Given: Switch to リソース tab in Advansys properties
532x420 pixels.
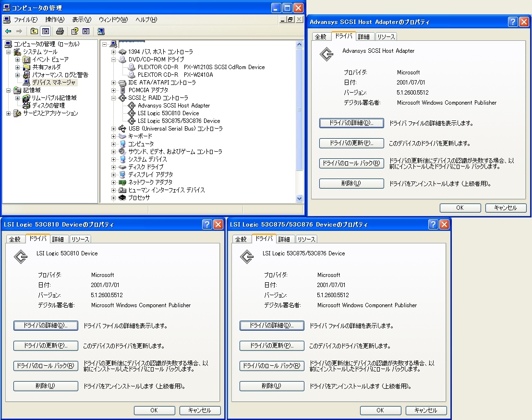Looking at the screenshot, I should click(386, 36).
